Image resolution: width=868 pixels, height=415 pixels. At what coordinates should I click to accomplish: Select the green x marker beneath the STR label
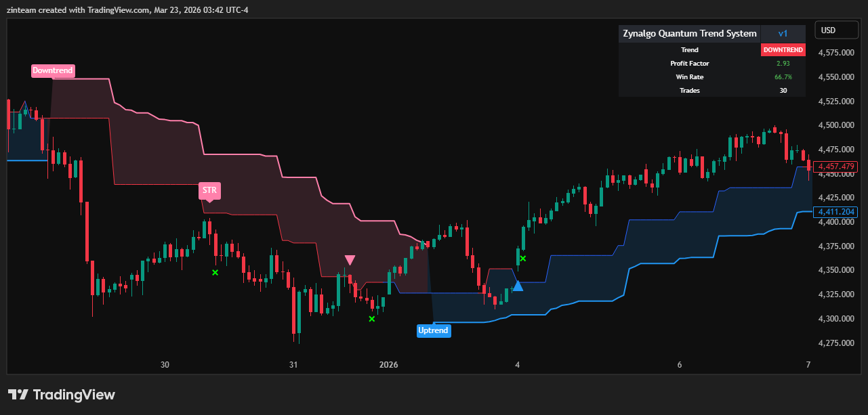[x=215, y=272]
